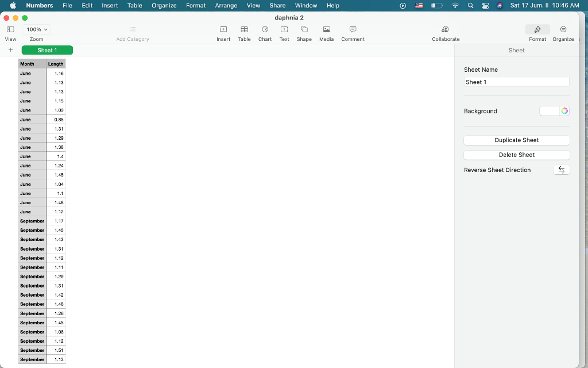Add a comment with the Comment icon
The height and width of the screenshot is (368, 588).
[x=353, y=29]
